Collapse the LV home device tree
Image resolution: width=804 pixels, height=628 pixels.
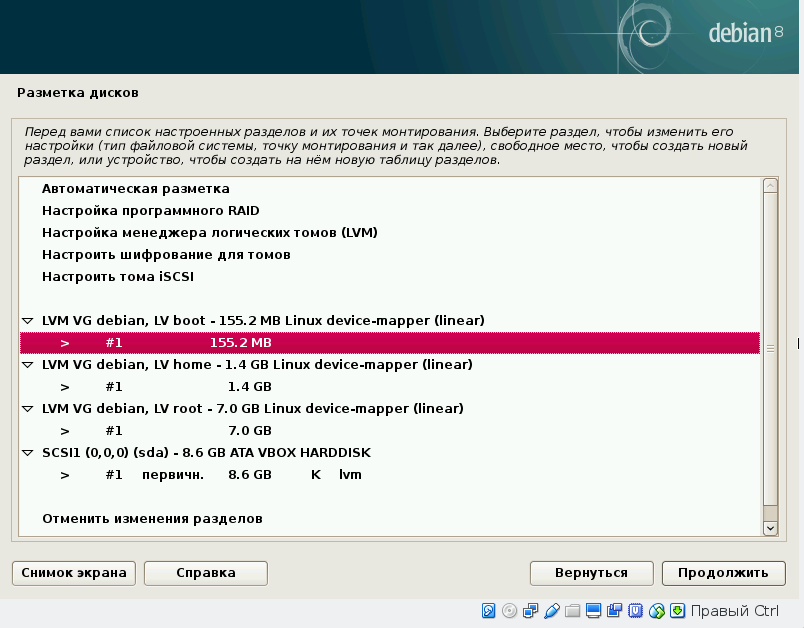coord(27,365)
